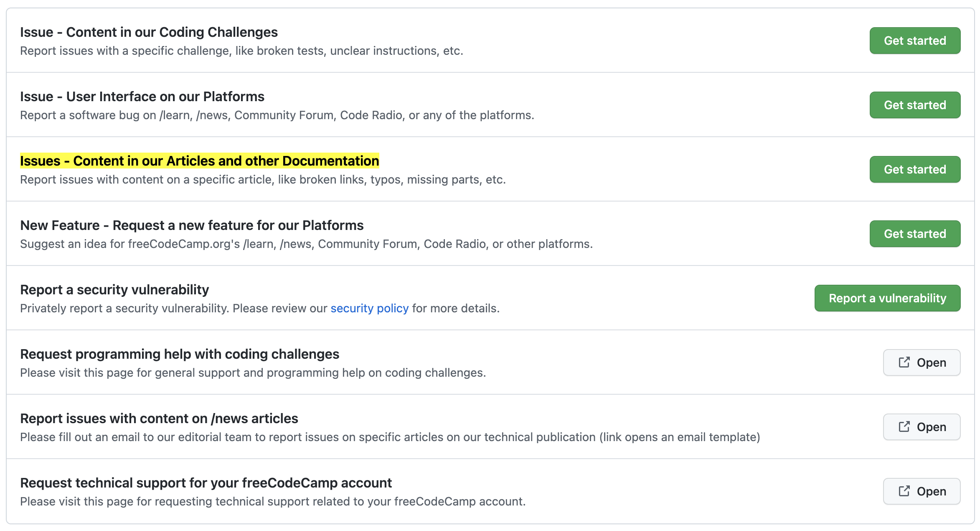This screenshot has width=980, height=531.
Task: Open the security policy link
Action: (x=369, y=308)
